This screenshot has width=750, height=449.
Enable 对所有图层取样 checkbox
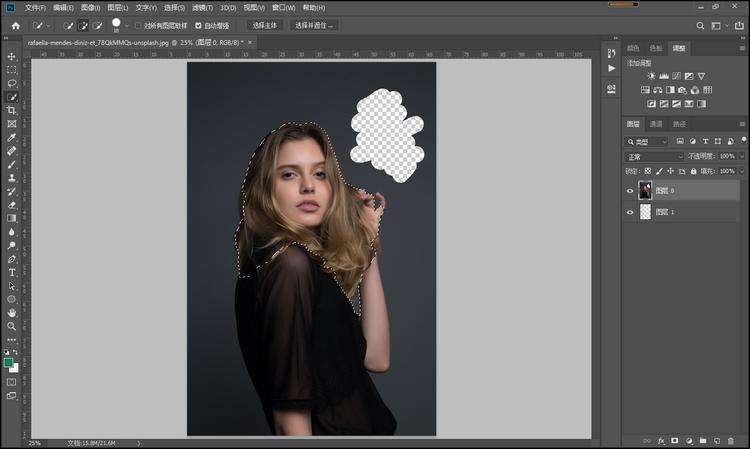point(138,25)
